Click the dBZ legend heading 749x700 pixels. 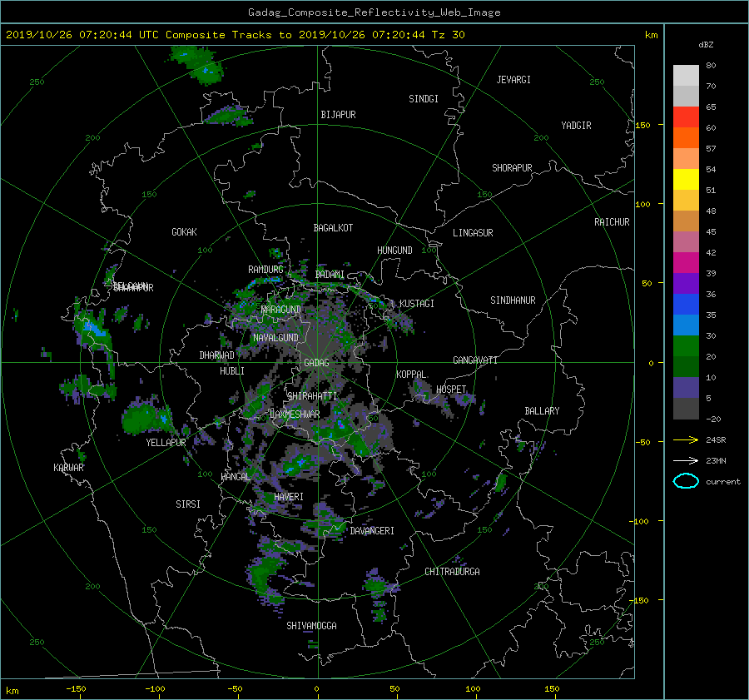(x=706, y=45)
